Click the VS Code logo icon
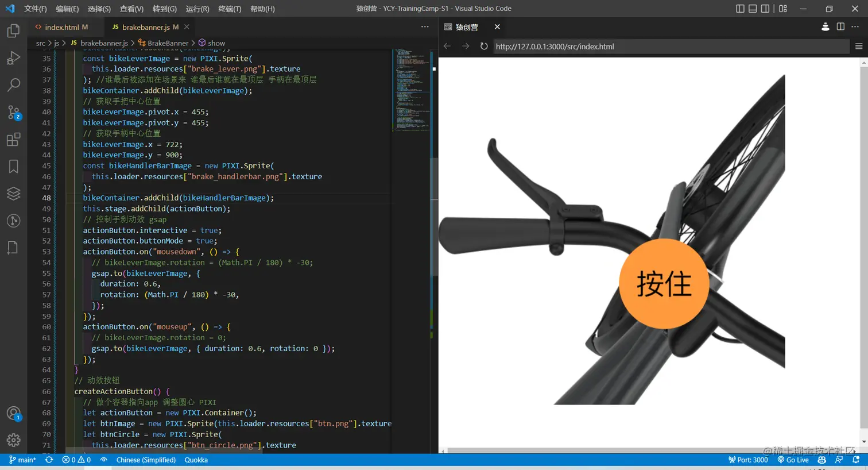 [10, 9]
